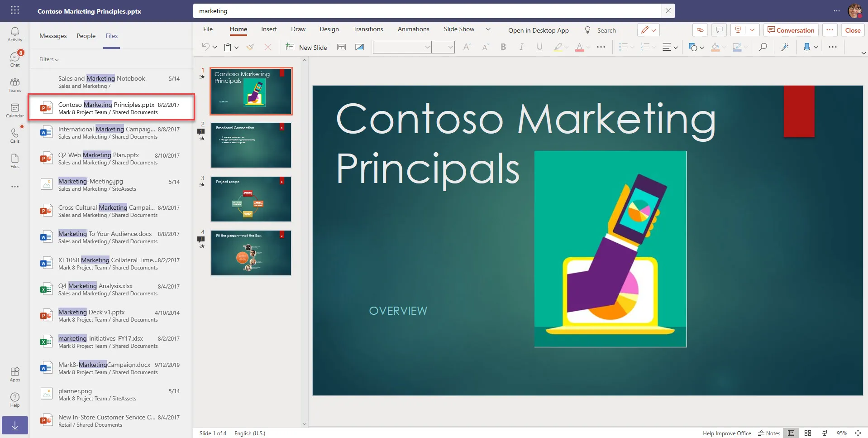Click the Dictate microphone icon

806,47
